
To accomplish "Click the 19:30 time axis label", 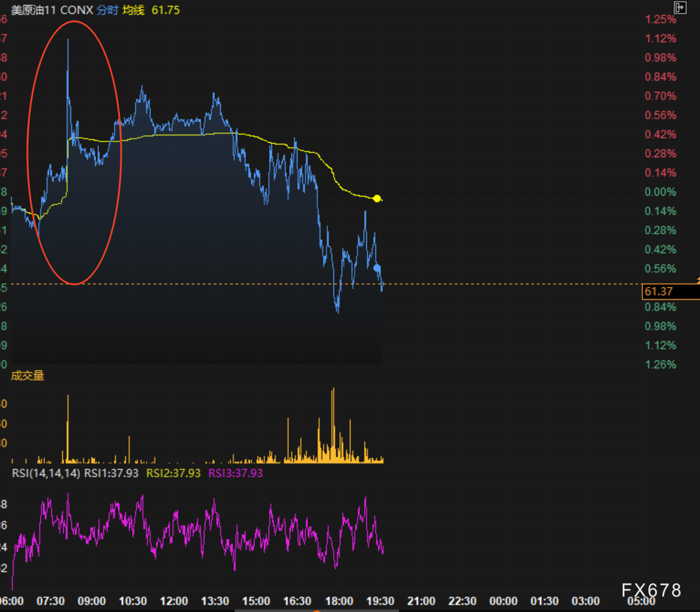I will point(380,601).
